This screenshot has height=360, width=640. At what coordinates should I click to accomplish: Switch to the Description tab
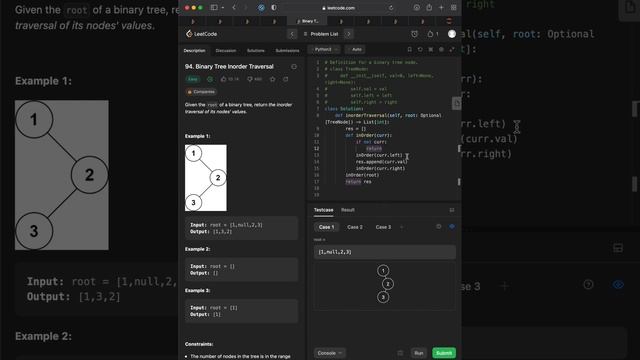click(194, 51)
